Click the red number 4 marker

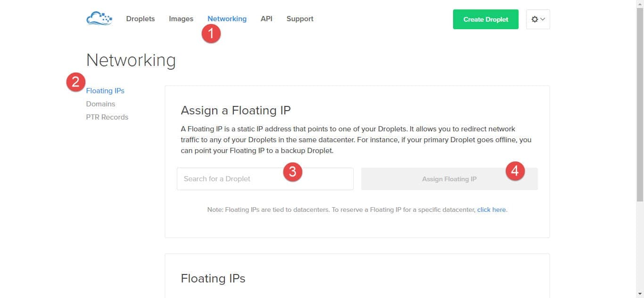pos(515,171)
